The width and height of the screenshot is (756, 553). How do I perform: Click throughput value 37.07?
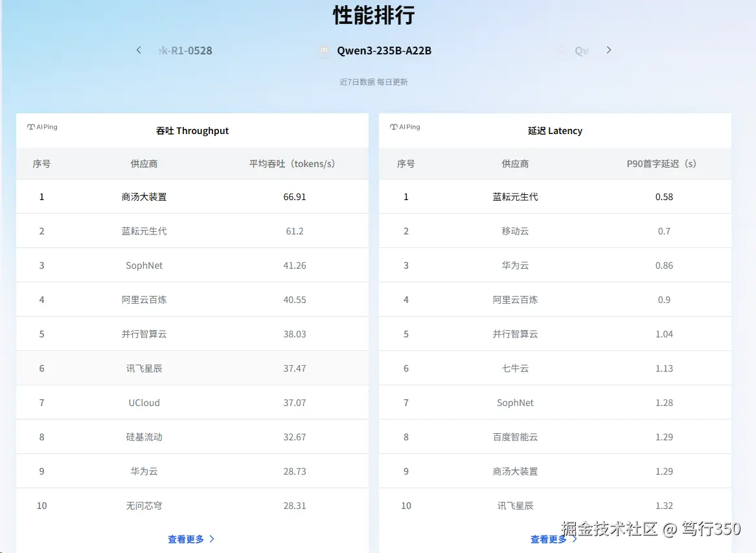(295, 403)
